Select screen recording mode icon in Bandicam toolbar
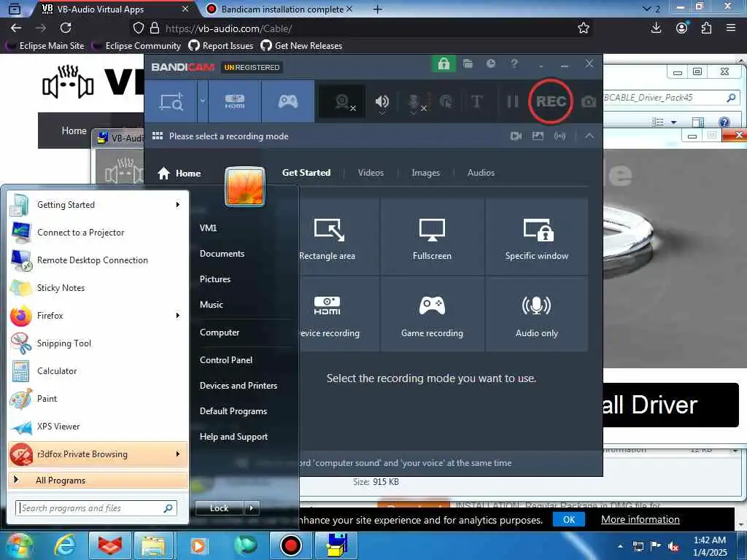747x560 pixels. [171, 101]
